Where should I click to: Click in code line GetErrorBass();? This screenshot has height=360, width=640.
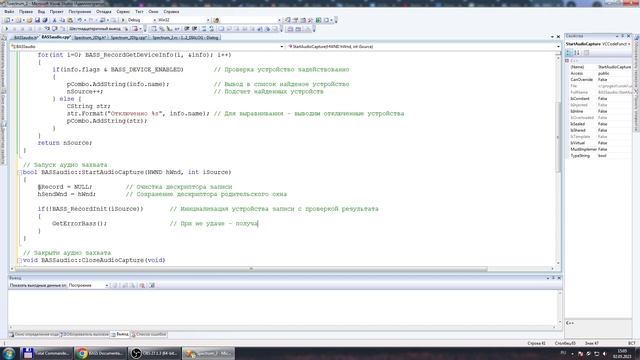tap(79, 224)
